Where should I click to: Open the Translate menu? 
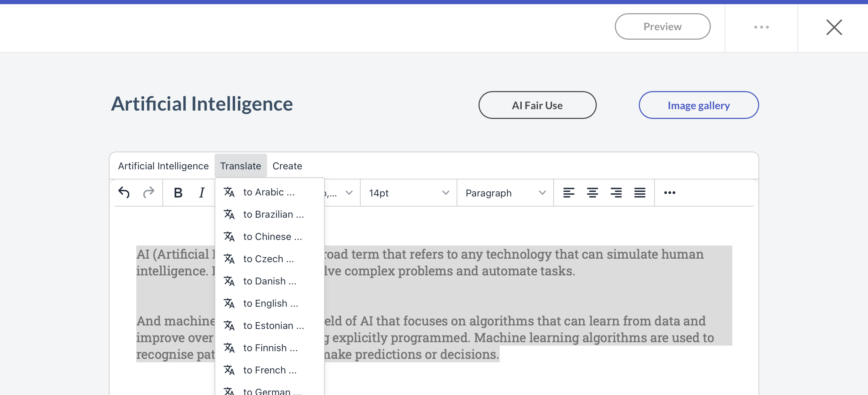pos(240,166)
